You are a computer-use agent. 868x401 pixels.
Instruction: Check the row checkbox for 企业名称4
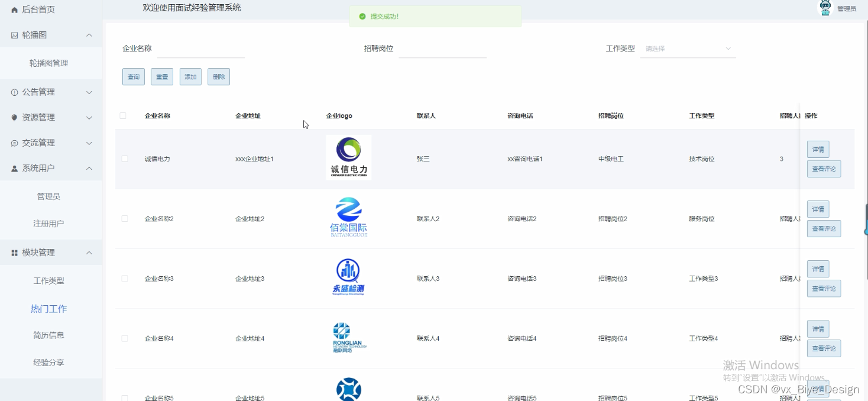(124, 338)
